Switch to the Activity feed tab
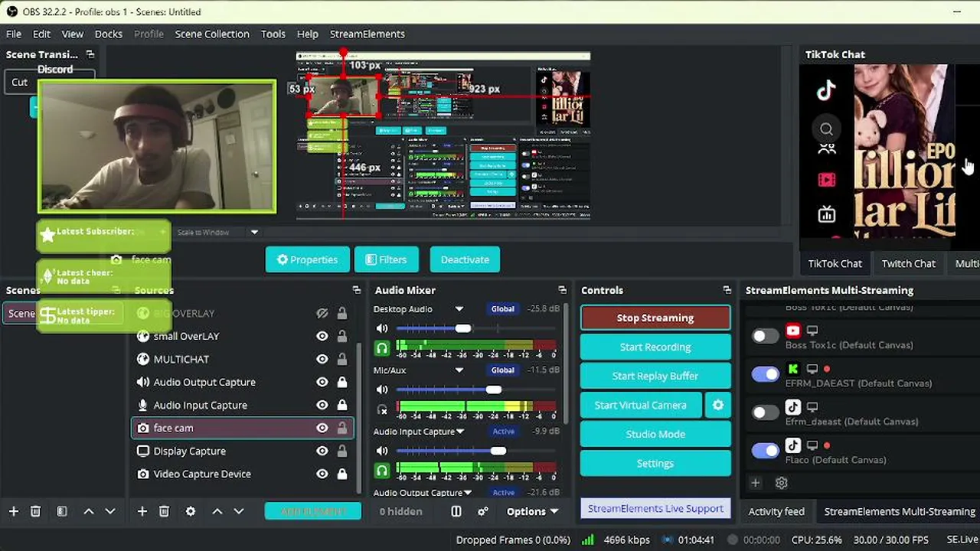 pyautogui.click(x=776, y=511)
